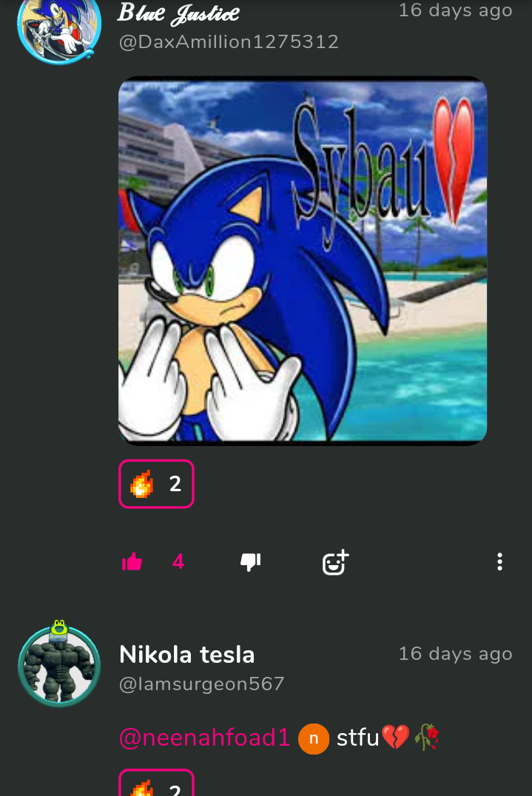Tap the stfu comment text
The image size is (532, 796).
(x=358, y=738)
